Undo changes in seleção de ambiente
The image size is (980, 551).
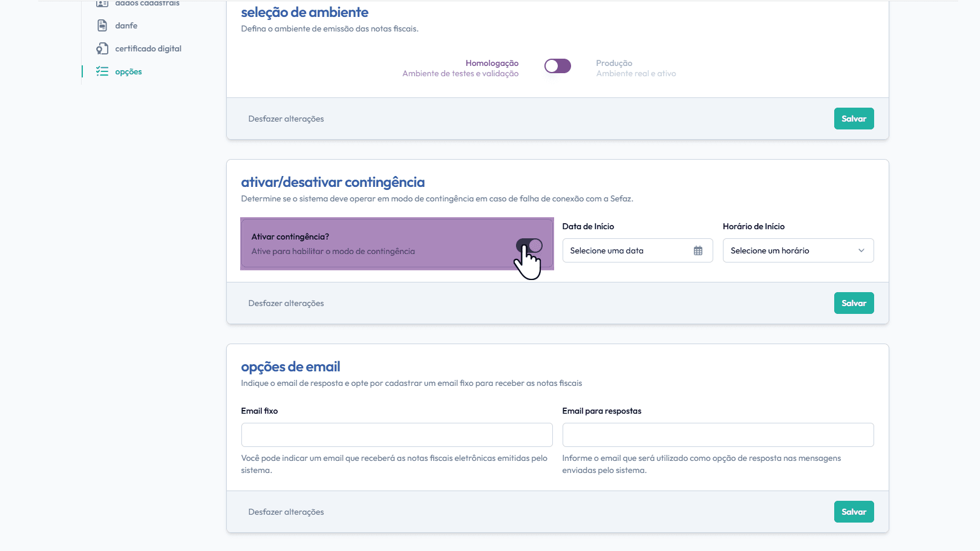point(286,119)
